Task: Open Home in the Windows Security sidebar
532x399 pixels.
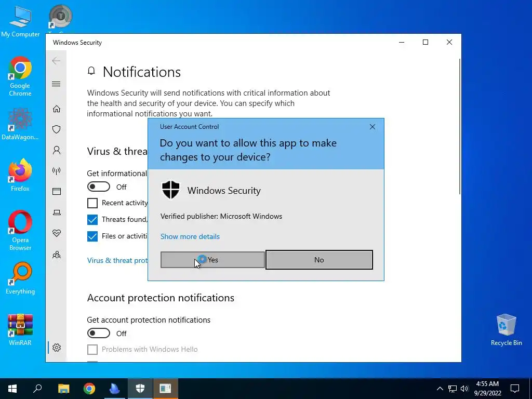Action: [x=57, y=109]
